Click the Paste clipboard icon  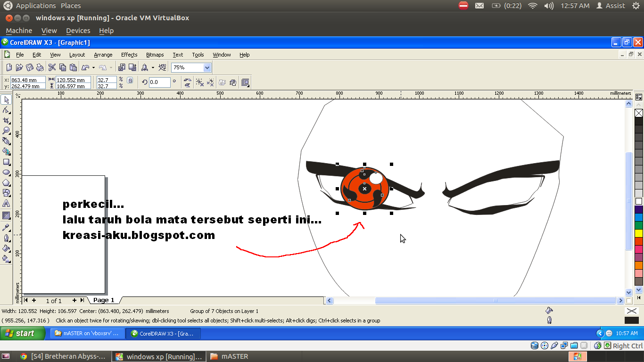[73, 67]
